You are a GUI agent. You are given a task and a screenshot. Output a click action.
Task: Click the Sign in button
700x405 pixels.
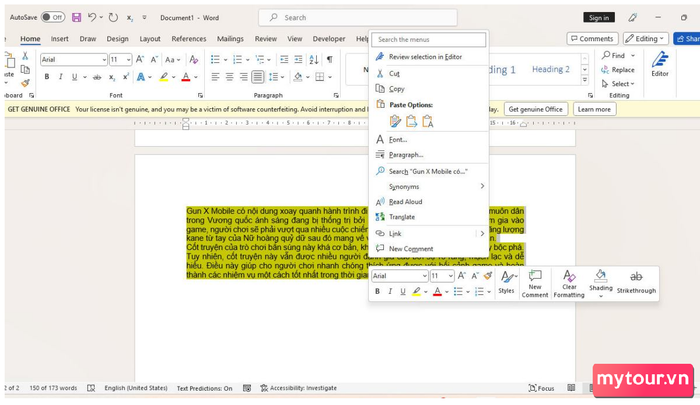pyautogui.click(x=599, y=17)
